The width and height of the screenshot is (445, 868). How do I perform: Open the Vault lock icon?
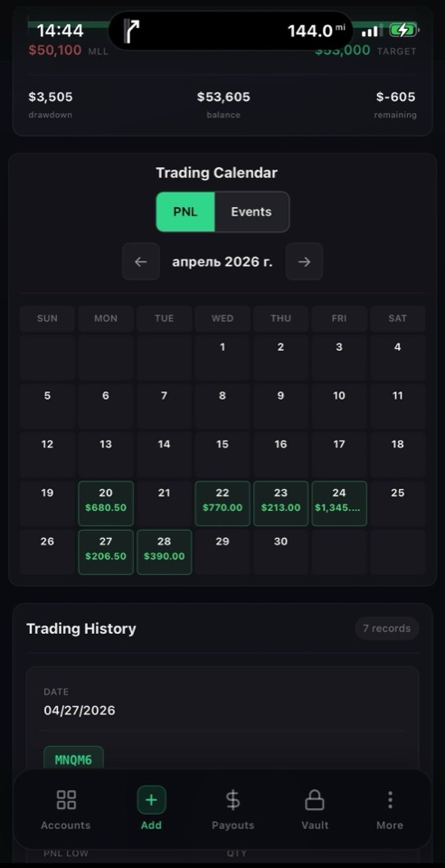click(x=315, y=800)
